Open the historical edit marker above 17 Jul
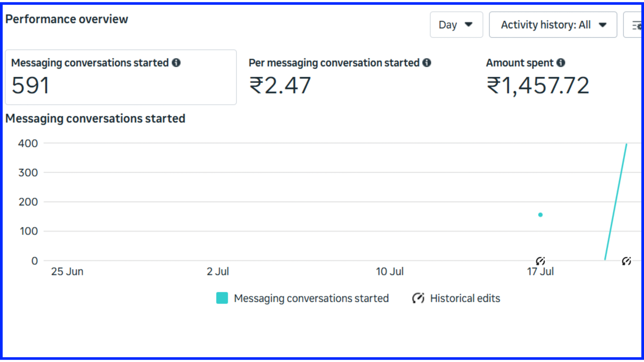Image resolution: width=644 pixels, height=362 pixels. click(540, 261)
